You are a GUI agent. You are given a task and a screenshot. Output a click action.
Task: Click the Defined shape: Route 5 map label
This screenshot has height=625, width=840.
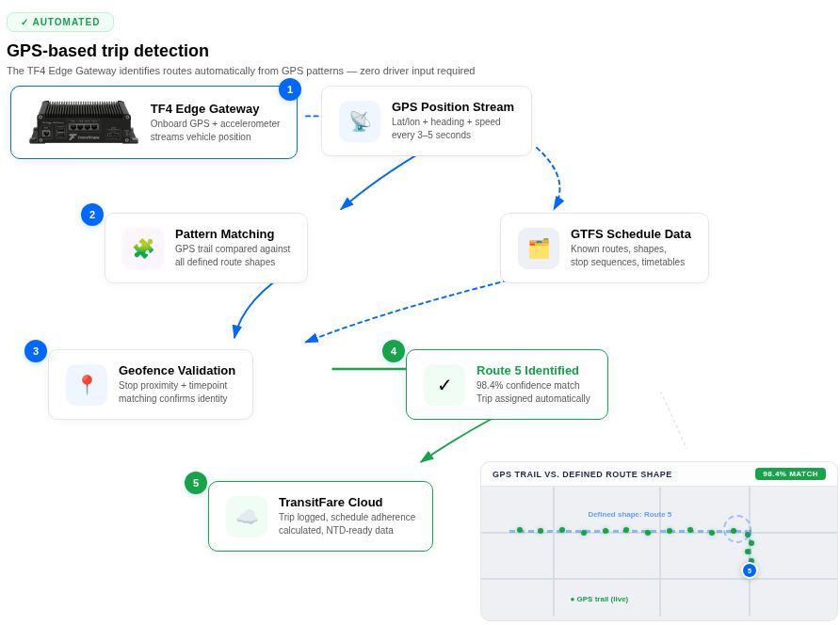[x=629, y=515]
